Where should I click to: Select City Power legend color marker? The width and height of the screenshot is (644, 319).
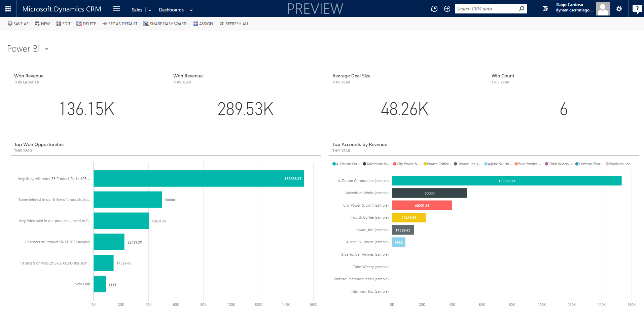point(395,164)
